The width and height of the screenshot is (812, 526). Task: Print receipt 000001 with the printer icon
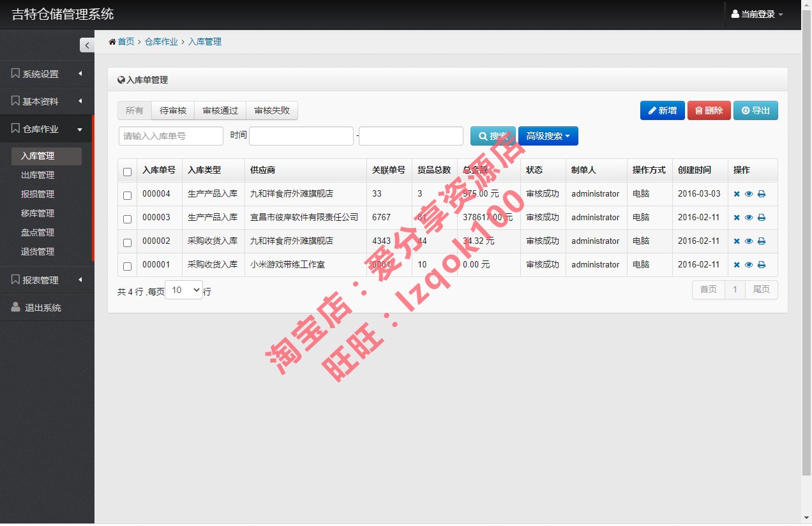point(762,265)
